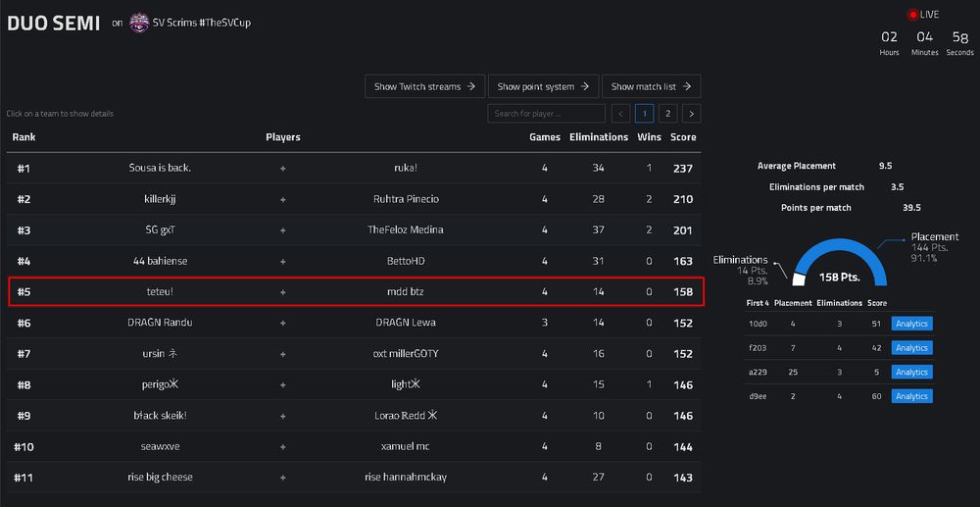
Task: Open Analytics for match d9ee
Action: click(x=911, y=396)
